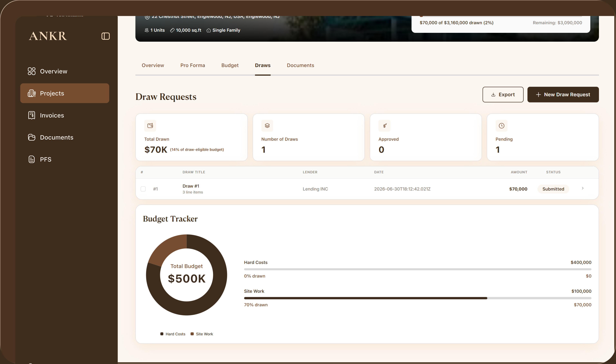The image size is (616, 364).
Task: Click the '70% drawn' label
Action: pos(256,305)
